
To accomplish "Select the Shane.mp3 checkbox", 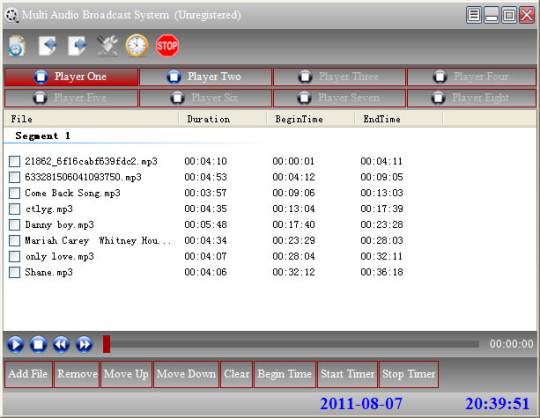I will 14,272.
